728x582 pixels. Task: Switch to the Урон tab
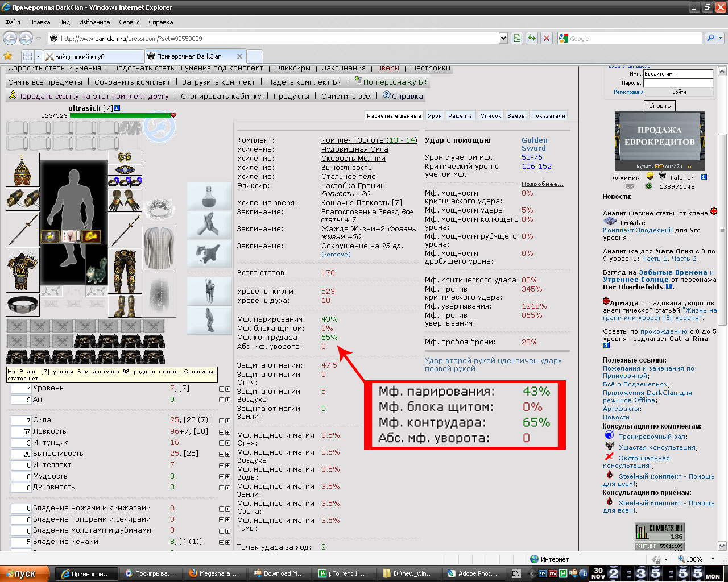click(x=435, y=115)
